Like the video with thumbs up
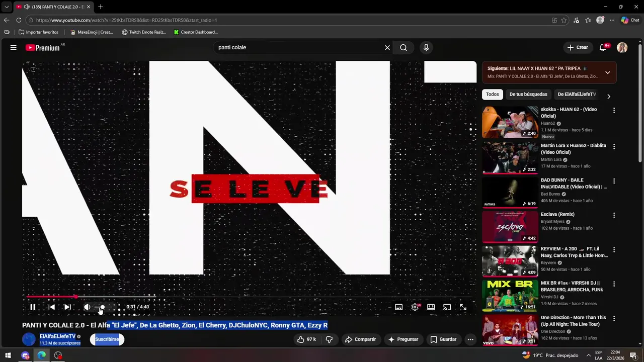Screen dimensions: 644x362 [306, 339]
